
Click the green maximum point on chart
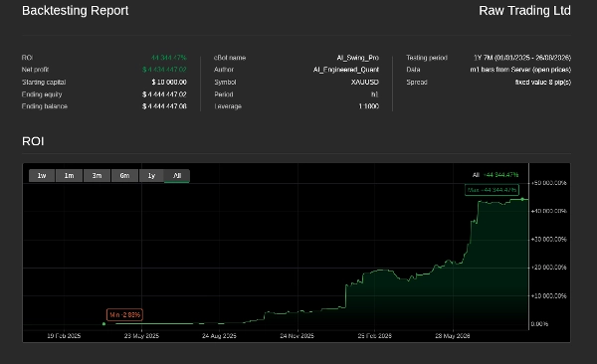[522, 199]
